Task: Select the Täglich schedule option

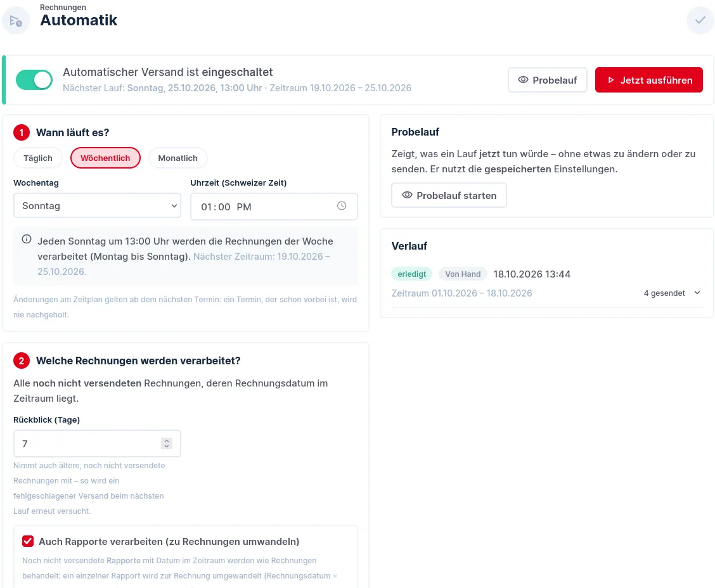Action: click(38, 158)
